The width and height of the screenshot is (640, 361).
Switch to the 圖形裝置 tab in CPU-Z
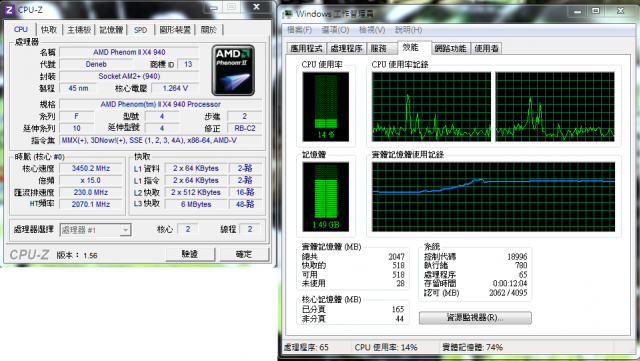[x=175, y=29]
